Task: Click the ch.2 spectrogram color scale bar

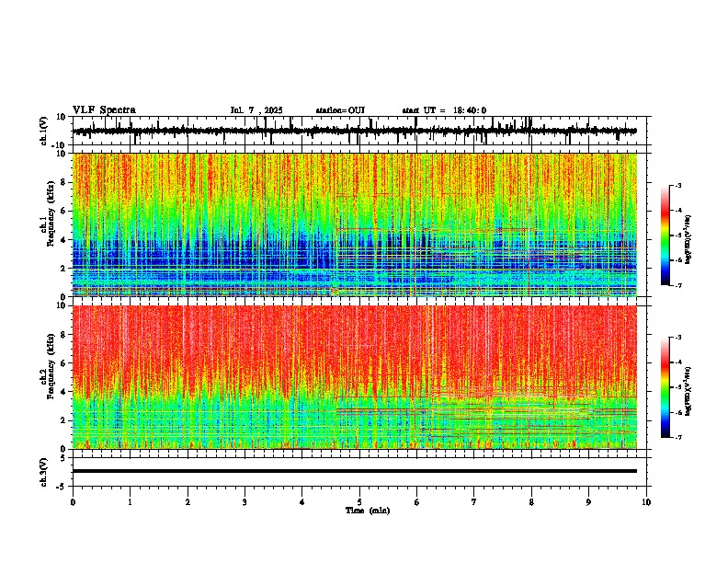Action: pyautogui.click(x=665, y=387)
